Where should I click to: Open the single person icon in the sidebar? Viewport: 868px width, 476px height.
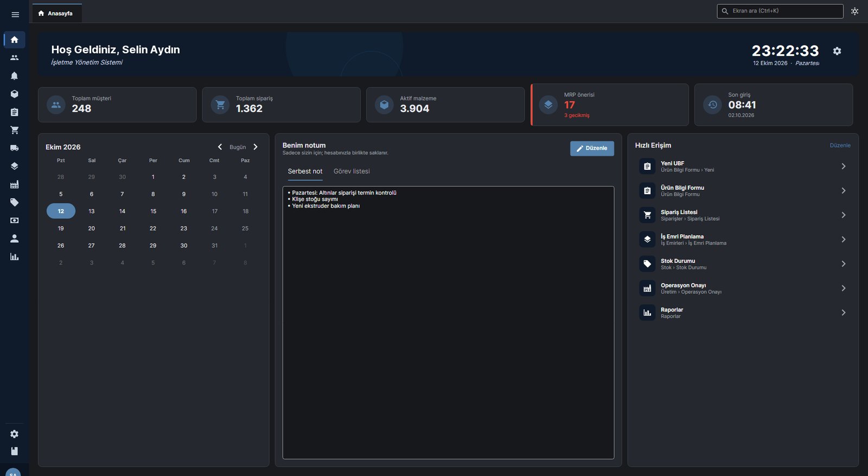pos(15,239)
